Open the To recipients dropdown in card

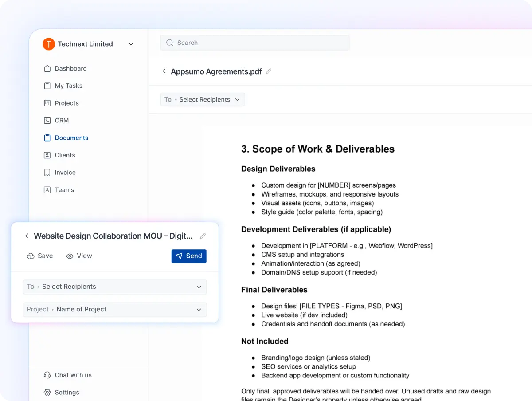115,287
